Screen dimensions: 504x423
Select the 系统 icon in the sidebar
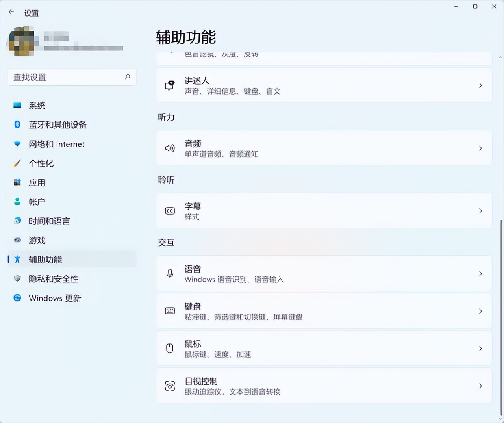pyautogui.click(x=17, y=106)
